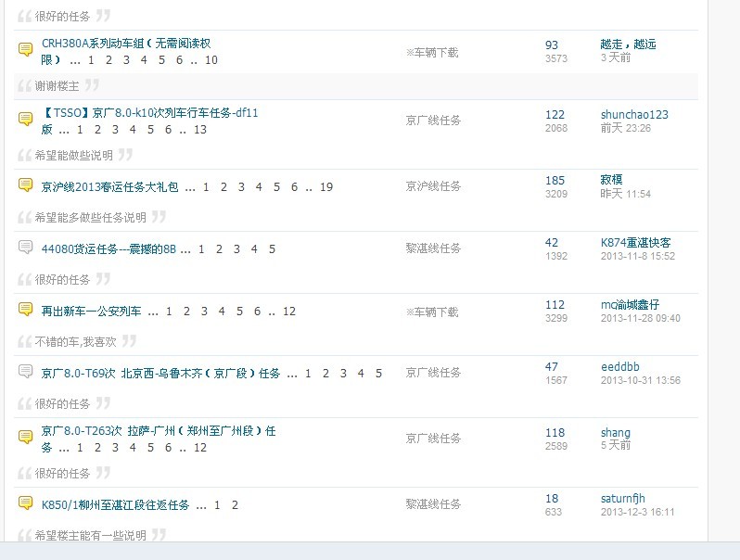This screenshot has width=740, height=560.
Task: Click the gray thread icon beside 京广8.0-T69次
Action: (x=26, y=372)
